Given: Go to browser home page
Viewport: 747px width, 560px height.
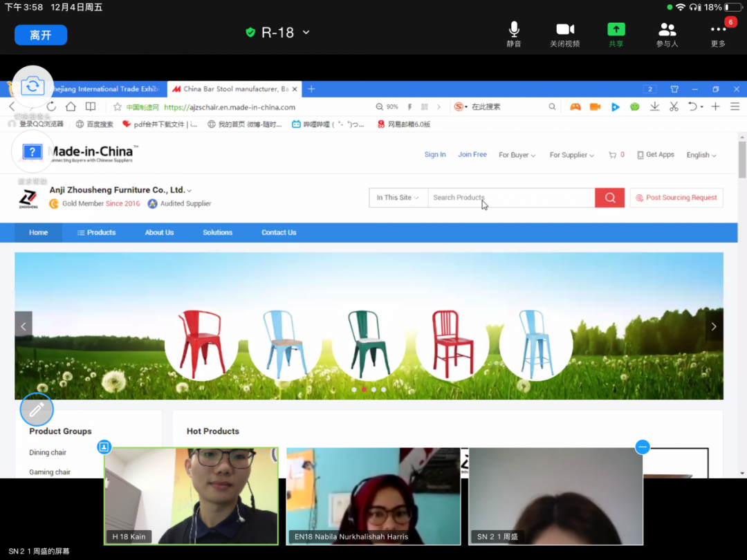Looking at the screenshot, I should pyautogui.click(x=71, y=106).
